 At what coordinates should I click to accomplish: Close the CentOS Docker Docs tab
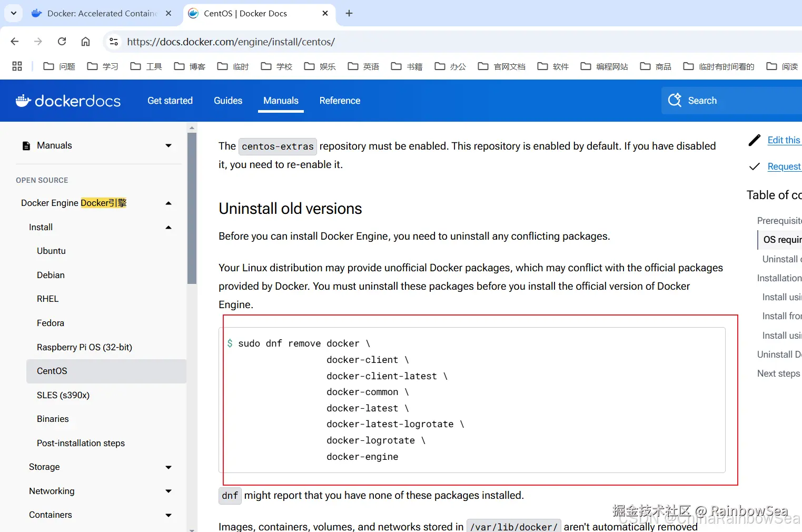[x=325, y=13]
